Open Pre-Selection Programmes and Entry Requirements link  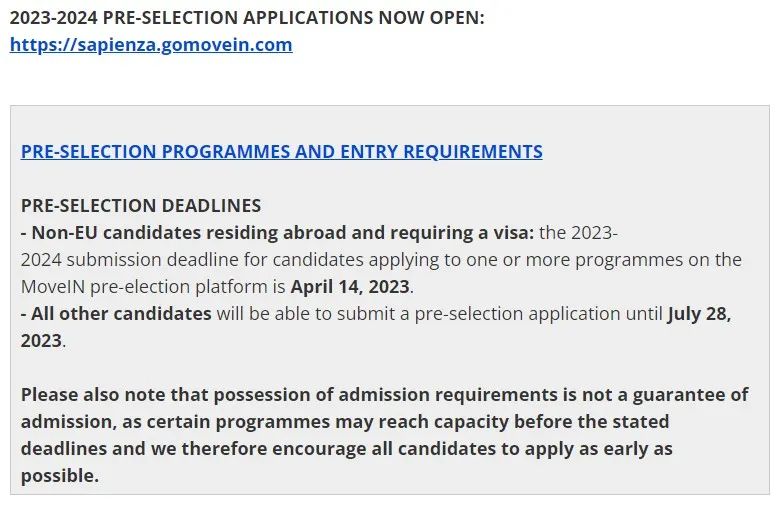[x=281, y=151]
